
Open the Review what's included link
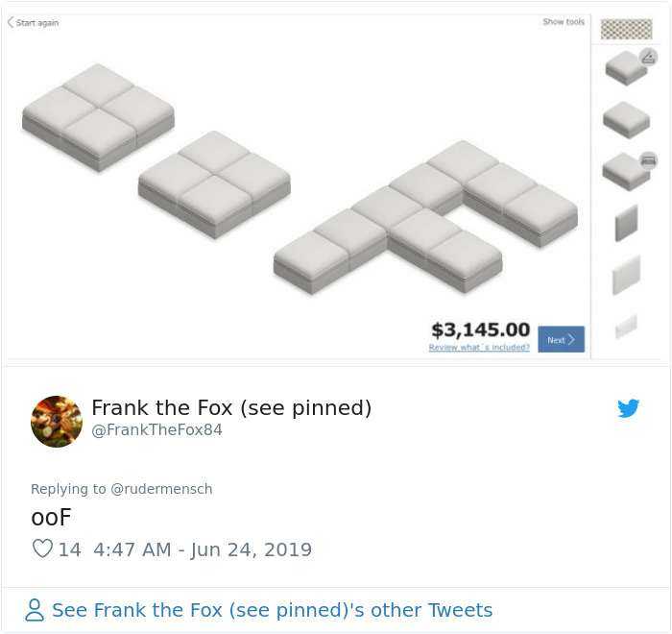pyautogui.click(x=479, y=348)
